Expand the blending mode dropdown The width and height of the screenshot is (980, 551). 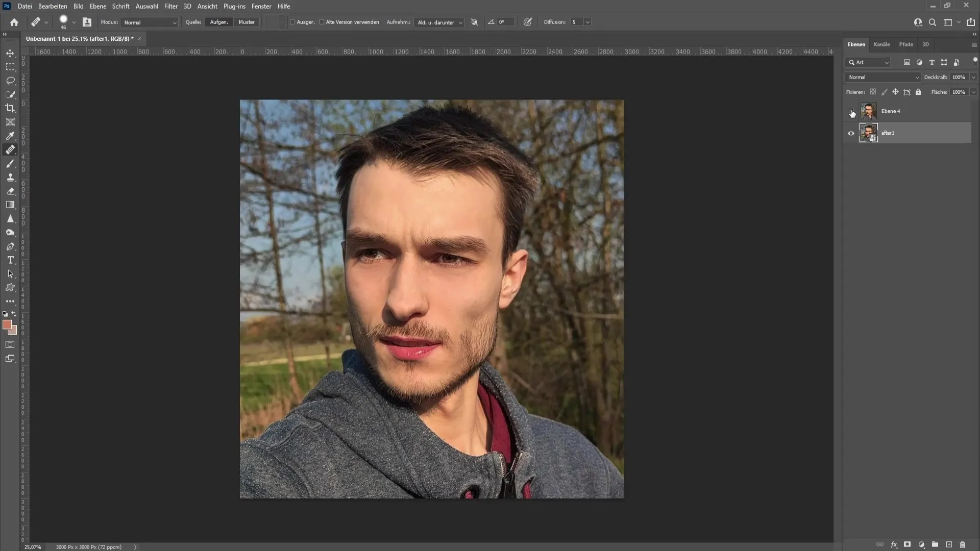[x=883, y=77]
